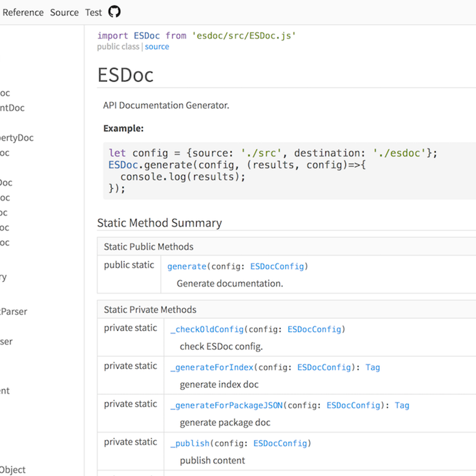
Task: Select sidebar item ending in Object
Action: [x=12, y=470]
